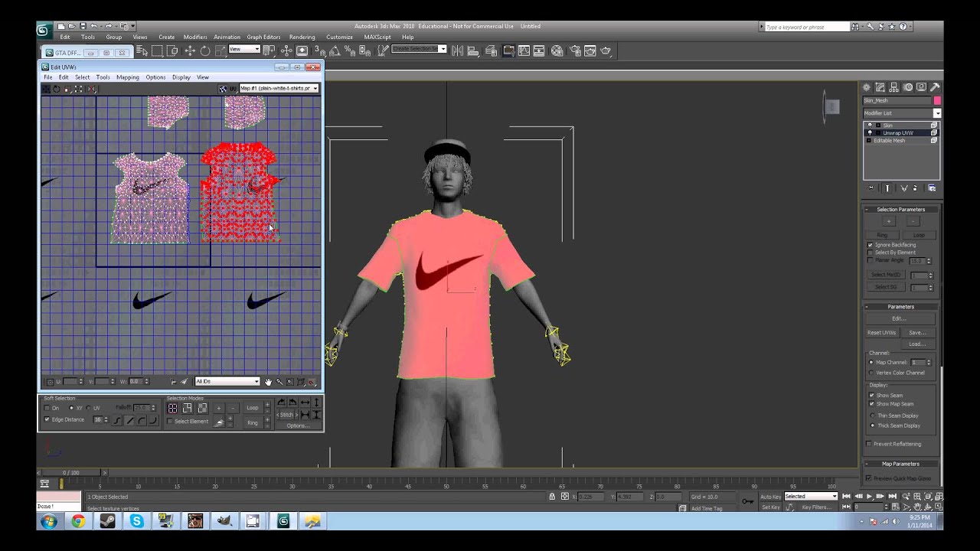Open the key mode Selected dropdown
Viewport: 980px width, 551px height.
(811, 497)
